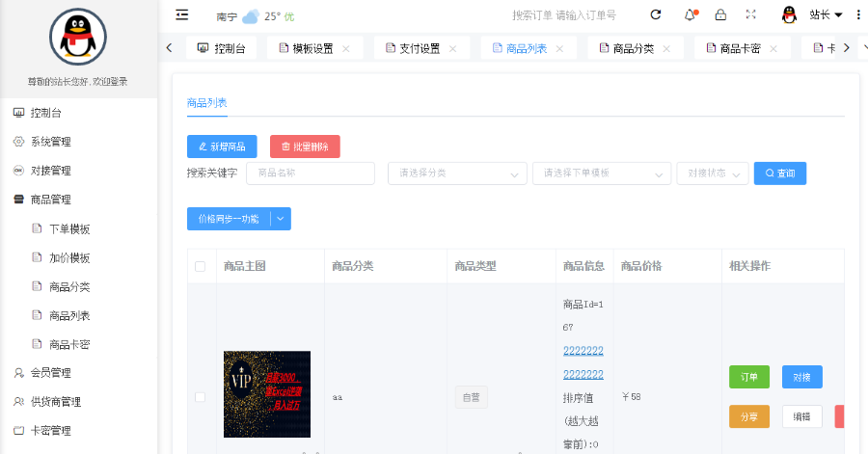Screen dimensions: 868x454
Task: Check the first product row checkbox
Action: pyautogui.click(x=201, y=397)
